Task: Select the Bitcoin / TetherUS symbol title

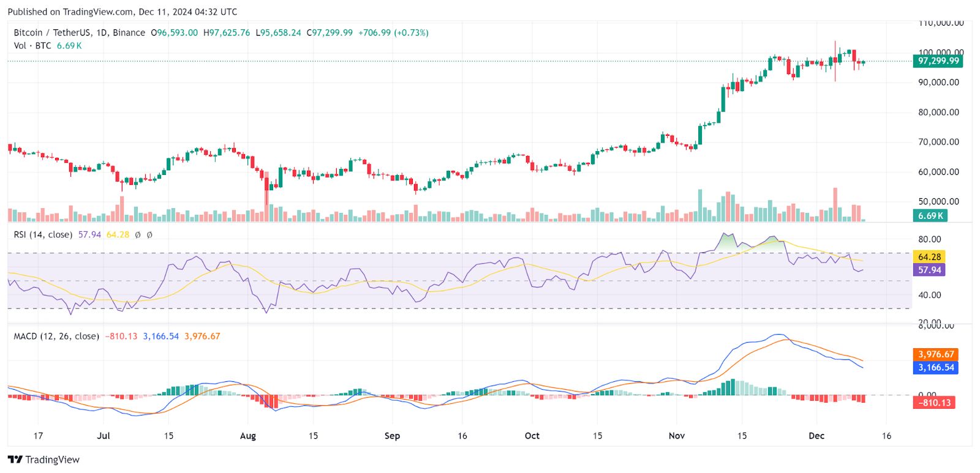Action: coord(80,32)
